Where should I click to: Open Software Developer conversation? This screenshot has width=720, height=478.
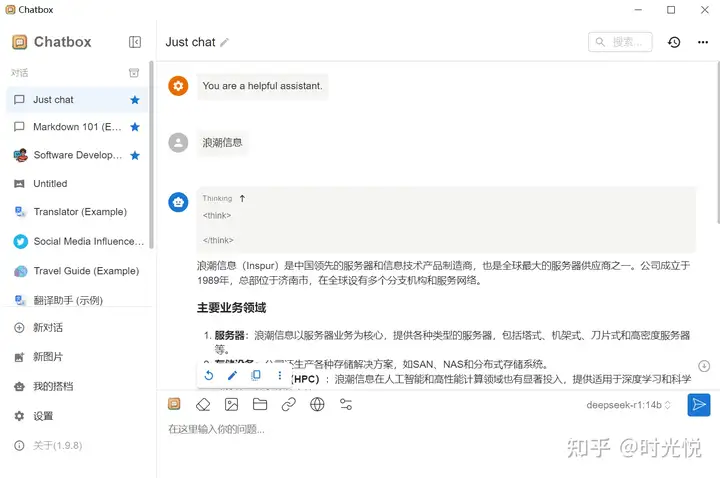coord(77,155)
